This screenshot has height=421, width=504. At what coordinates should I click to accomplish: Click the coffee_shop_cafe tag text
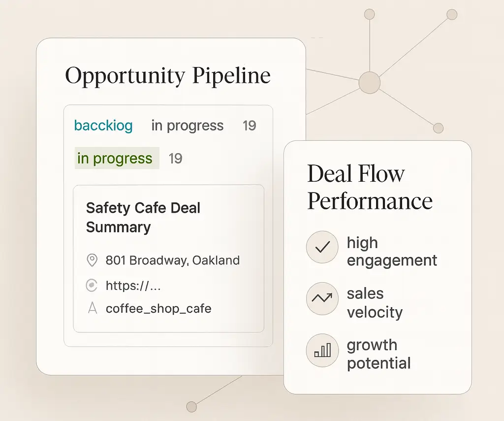(158, 309)
